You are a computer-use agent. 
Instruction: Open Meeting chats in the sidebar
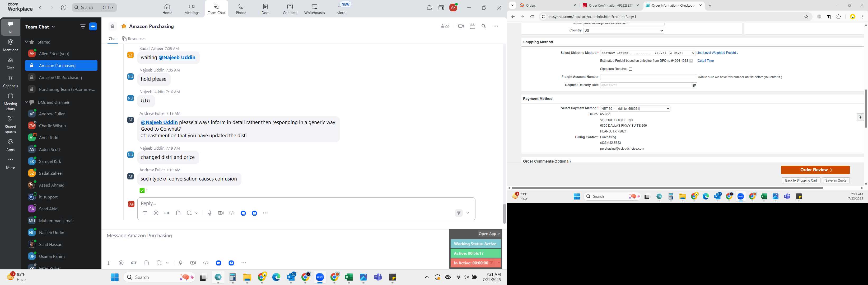(x=11, y=102)
